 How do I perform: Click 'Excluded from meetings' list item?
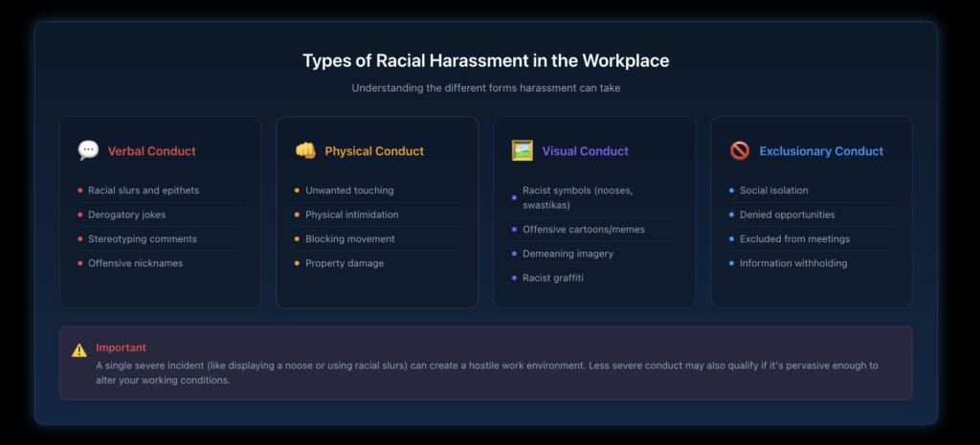click(812, 238)
